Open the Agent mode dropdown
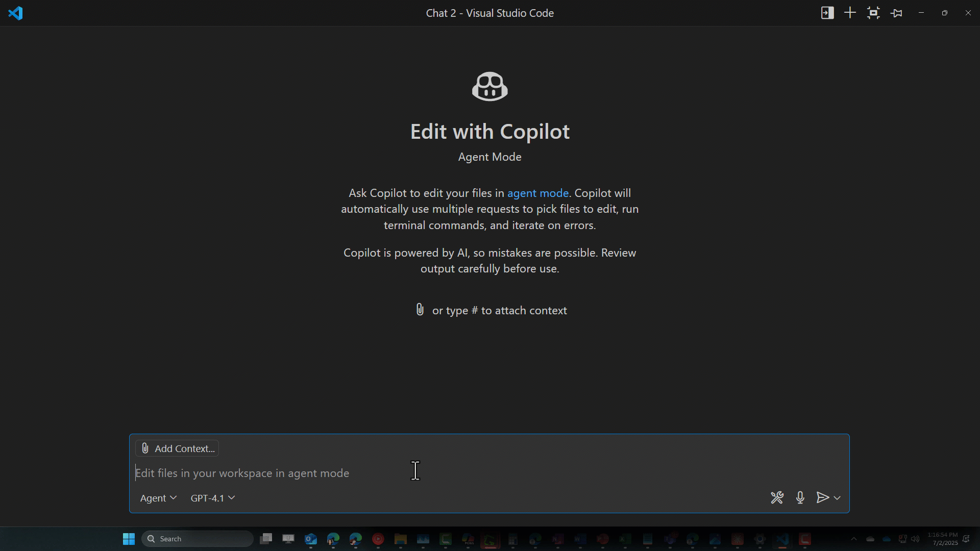 [158, 498]
